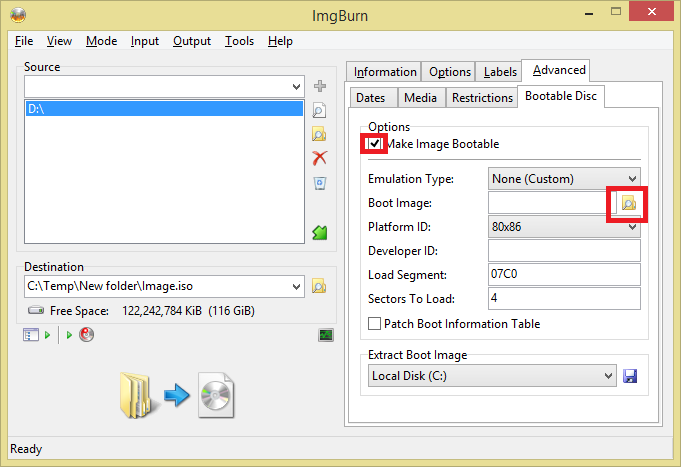Viewport: 682px width, 469px height.
Task: Open the File menu
Action: click(x=24, y=41)
